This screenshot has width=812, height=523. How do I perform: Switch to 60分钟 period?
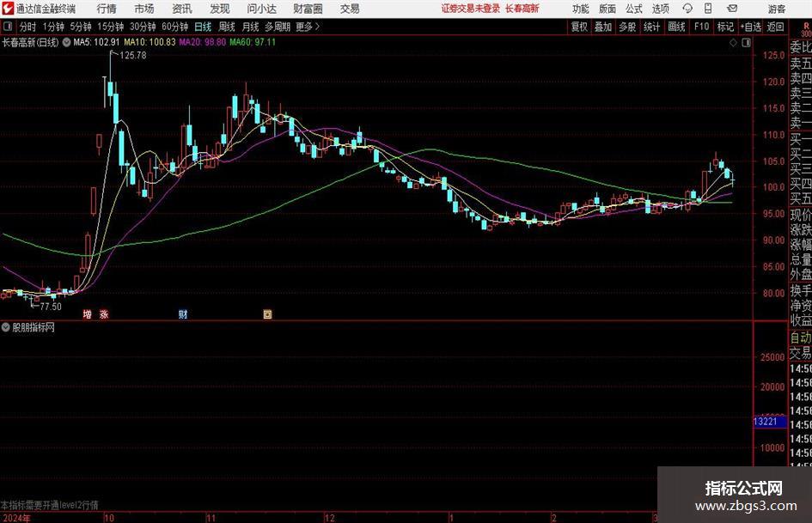coord(174,27)
